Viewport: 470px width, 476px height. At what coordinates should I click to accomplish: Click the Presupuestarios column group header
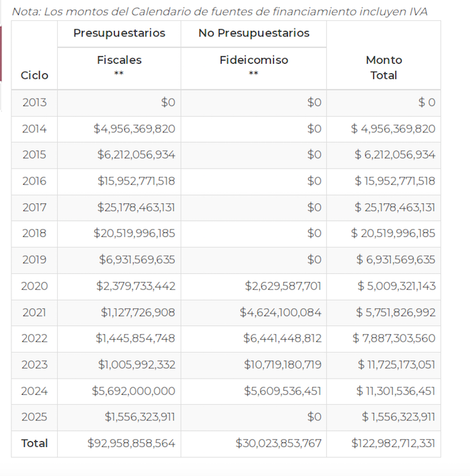(x=119, y=33)
